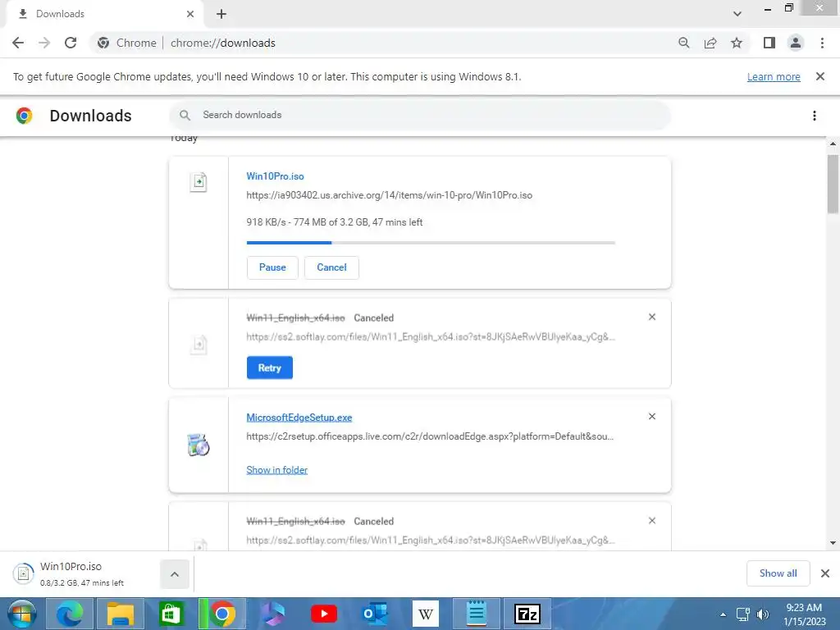
Task: Click the c2rsetup.officeapps.live.com URL text
Action: pos(430,436)
